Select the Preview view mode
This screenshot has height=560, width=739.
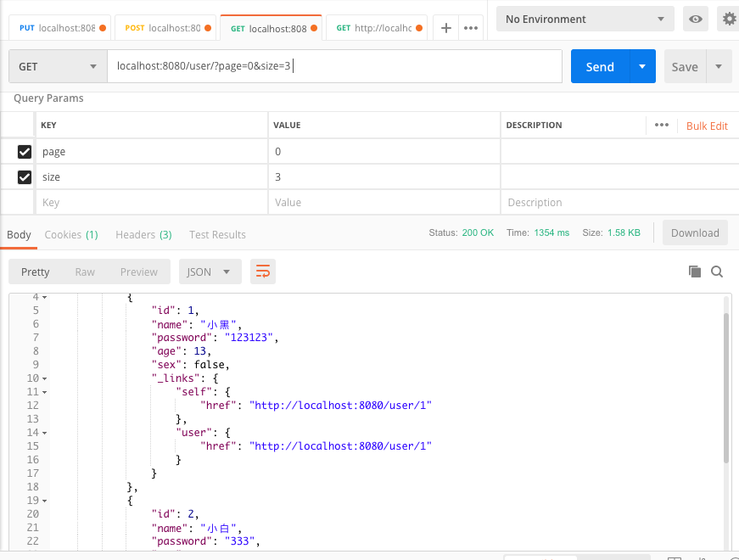(x=138, y=272)
